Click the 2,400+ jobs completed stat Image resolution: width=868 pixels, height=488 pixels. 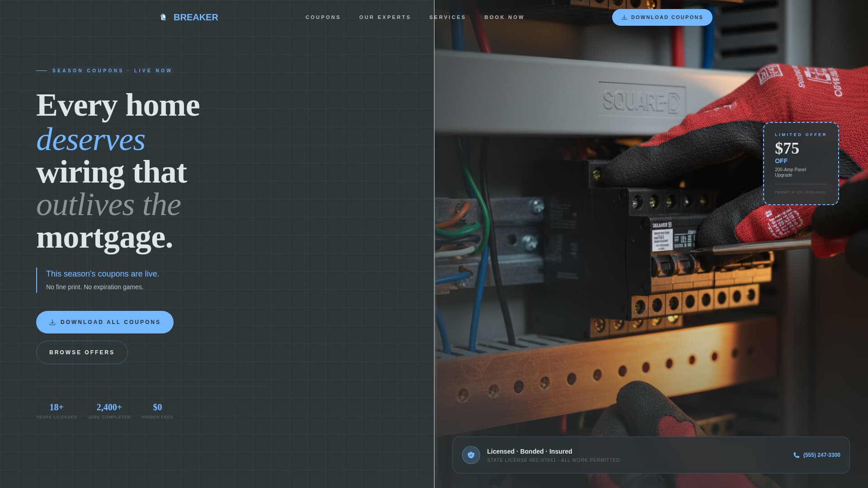109,411
